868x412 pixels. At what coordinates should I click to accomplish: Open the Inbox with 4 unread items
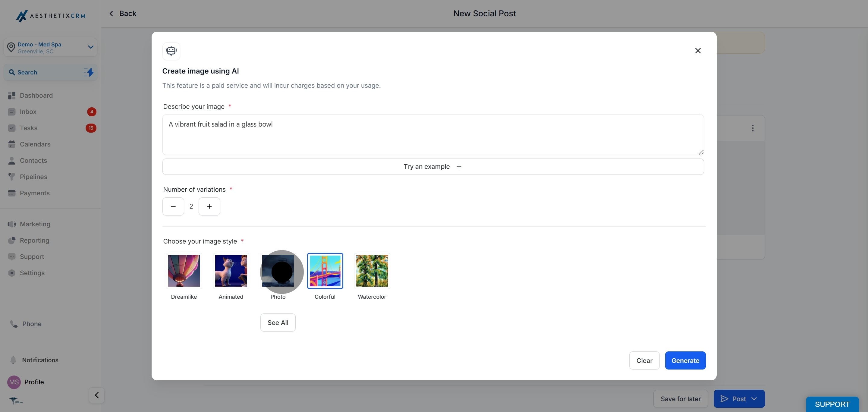pyautogui.click(x=29, y=112)
